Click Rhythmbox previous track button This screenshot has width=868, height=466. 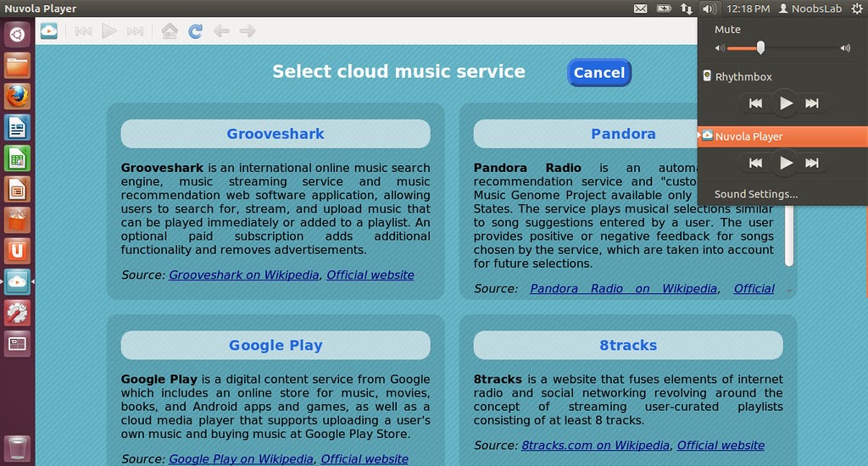[x=755, y=103]
